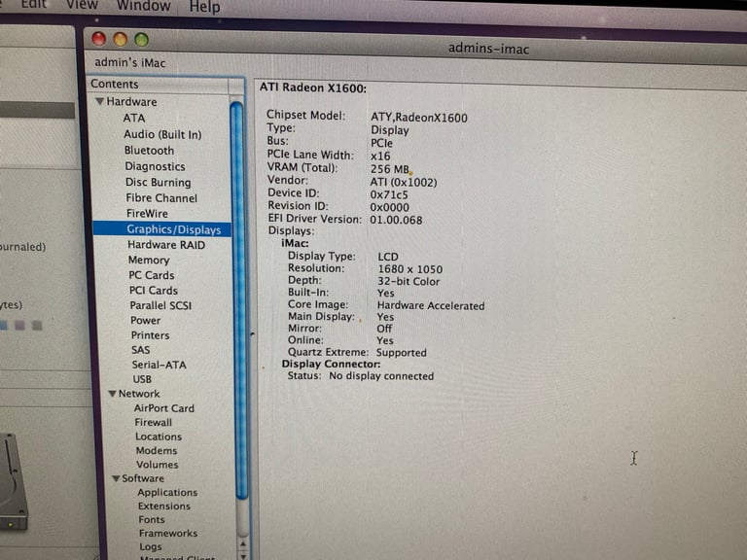Collapse the Hardware section triangle
This screenshot has height=560, width=747.
tap(99, 101)
